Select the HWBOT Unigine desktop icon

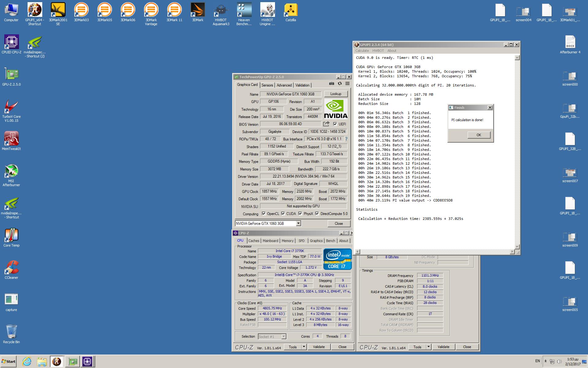pyautogui.click(x=267, y=14)
